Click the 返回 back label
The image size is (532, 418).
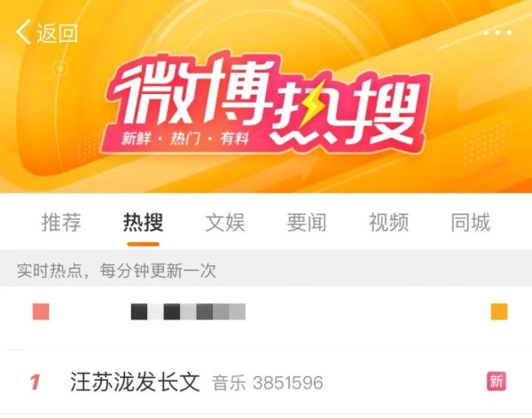(x=57, y=33)
